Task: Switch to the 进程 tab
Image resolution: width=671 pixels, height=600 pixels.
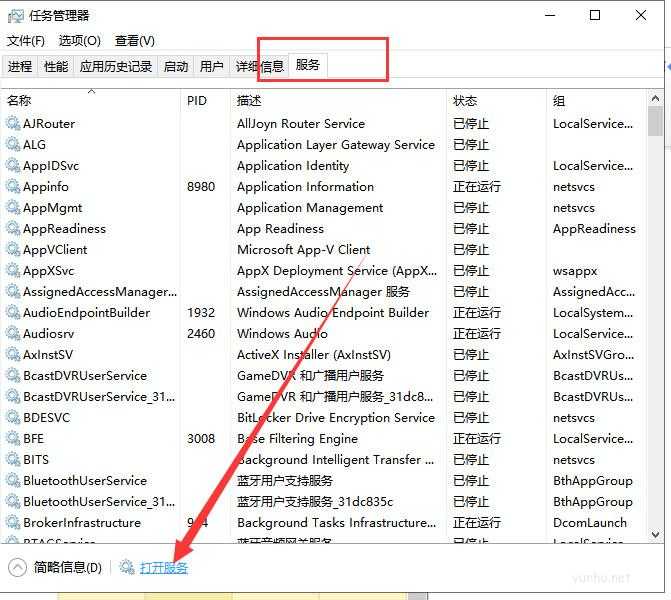Action: [x=20, y=66]
